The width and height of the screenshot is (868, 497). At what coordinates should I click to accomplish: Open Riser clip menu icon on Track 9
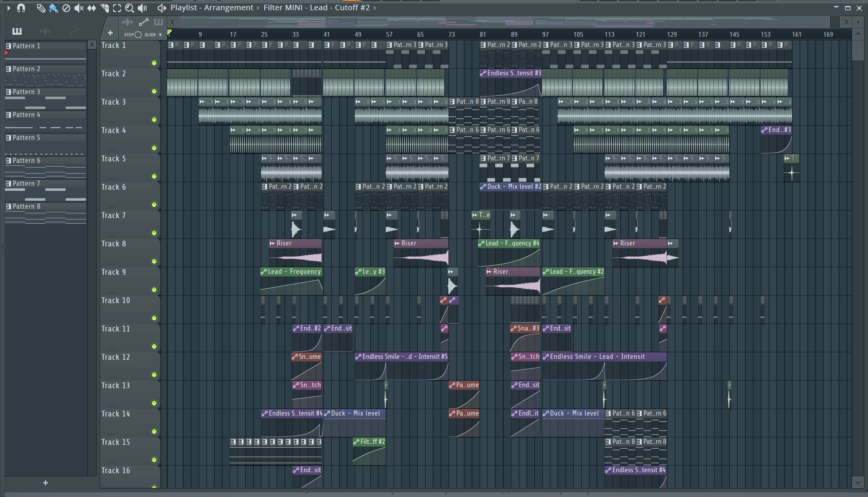pos(489,272)
